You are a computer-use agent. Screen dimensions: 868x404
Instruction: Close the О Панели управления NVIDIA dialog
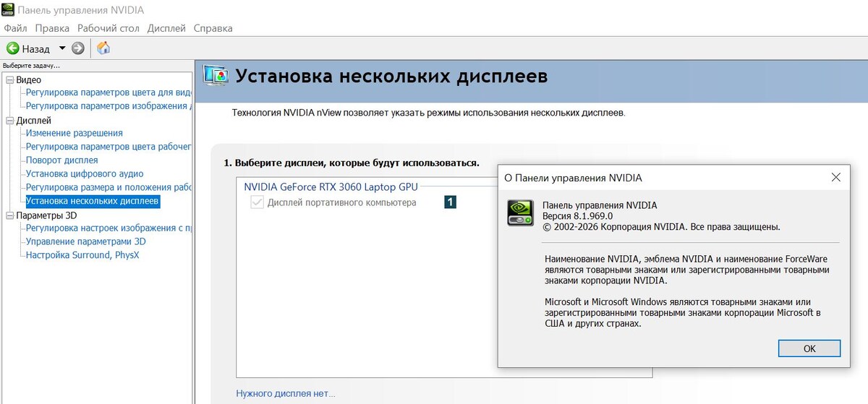[x=836, y=177]
